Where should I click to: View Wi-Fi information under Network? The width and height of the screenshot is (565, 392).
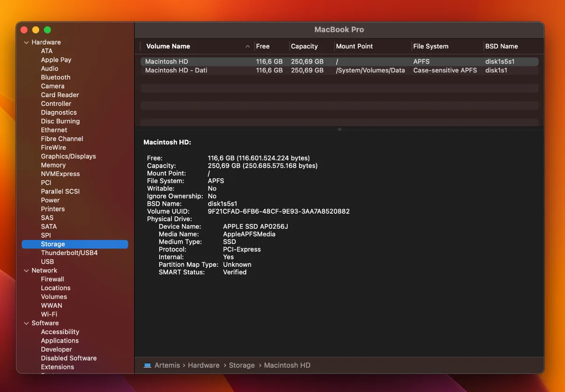point(51,314)
